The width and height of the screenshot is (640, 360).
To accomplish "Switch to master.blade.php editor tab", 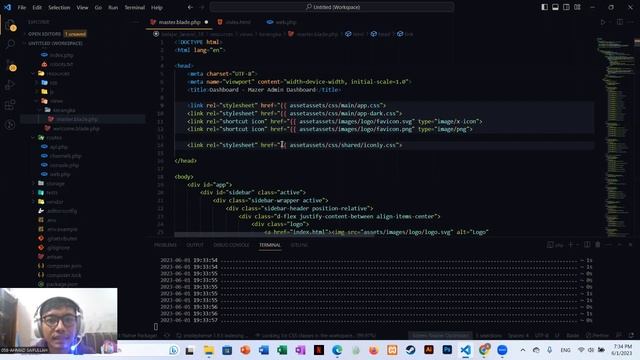I will [x=179, y=22].
